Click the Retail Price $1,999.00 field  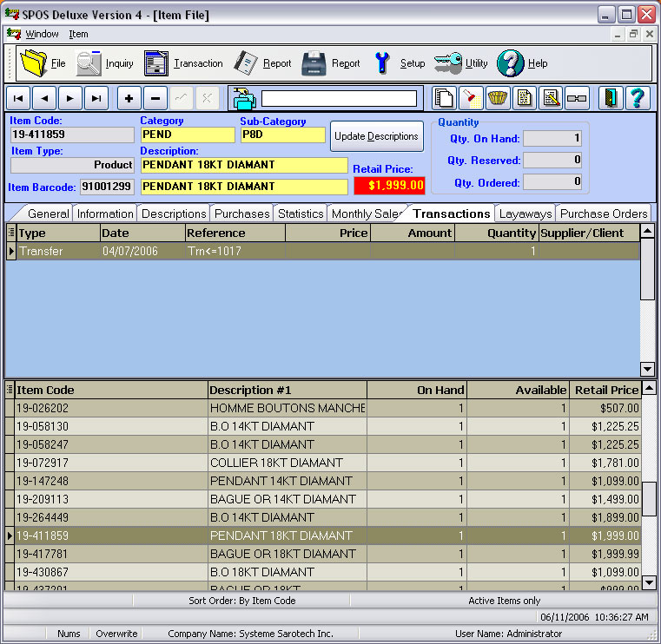tap(389, 186)
